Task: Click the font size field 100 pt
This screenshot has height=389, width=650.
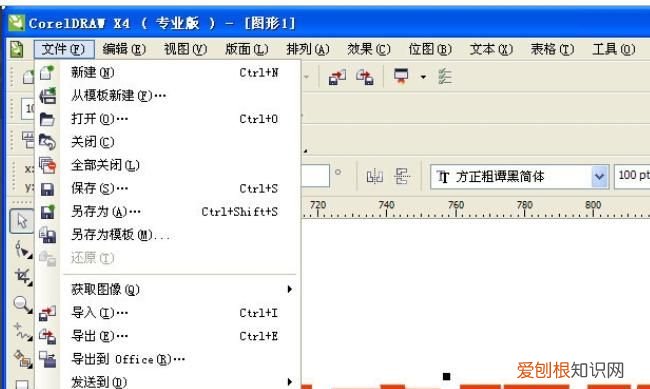Action: [x=632, y=177]
